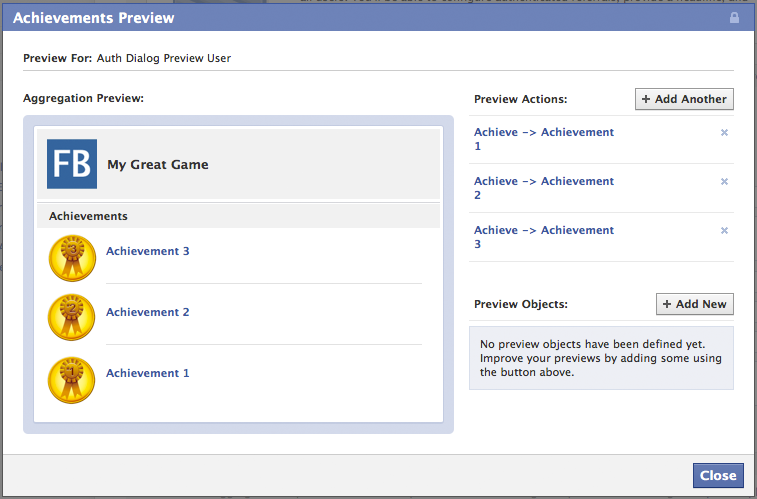Remove the Achieve -> Achievement 2 action
This screenshot has height=499, width=757.
click(724, 181)
